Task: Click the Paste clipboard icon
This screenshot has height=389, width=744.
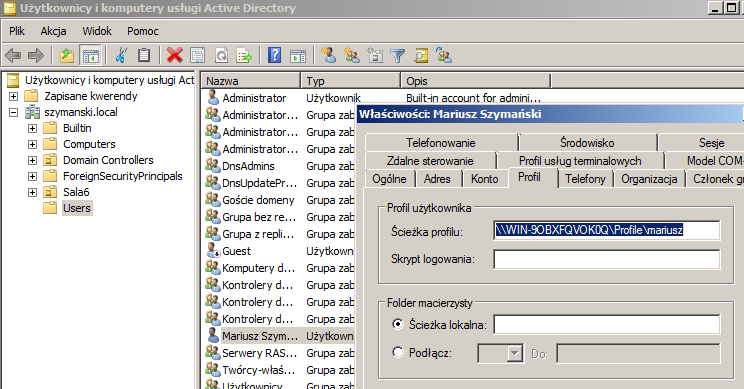Action: (x=144, y=56)
